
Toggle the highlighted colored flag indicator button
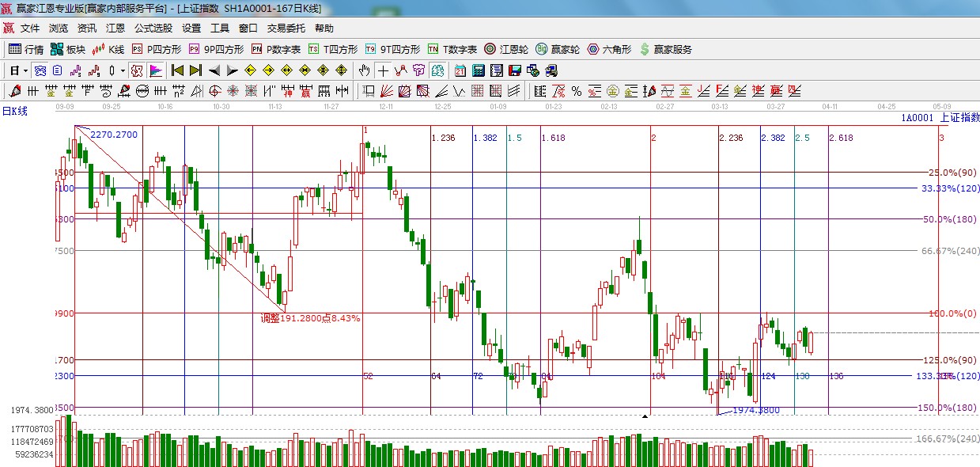pos(155,70)
